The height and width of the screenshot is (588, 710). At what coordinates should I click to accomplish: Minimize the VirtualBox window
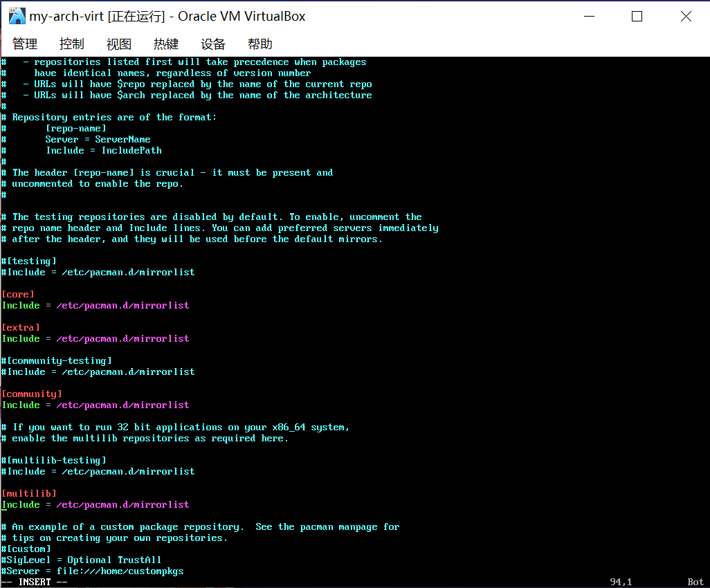click(588, 16)
